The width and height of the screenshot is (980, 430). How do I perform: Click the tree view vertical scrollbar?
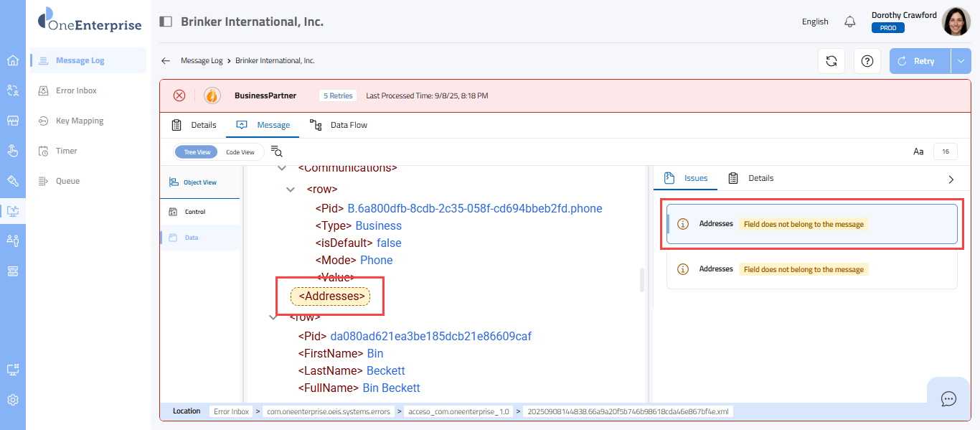coord(642,280)
